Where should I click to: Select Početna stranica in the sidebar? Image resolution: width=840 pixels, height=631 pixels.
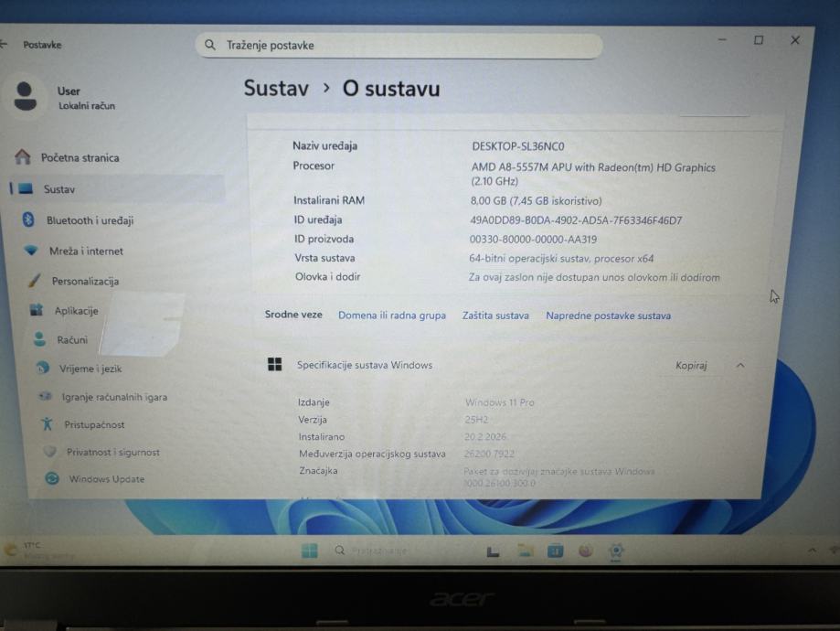[x=80, y=157]
